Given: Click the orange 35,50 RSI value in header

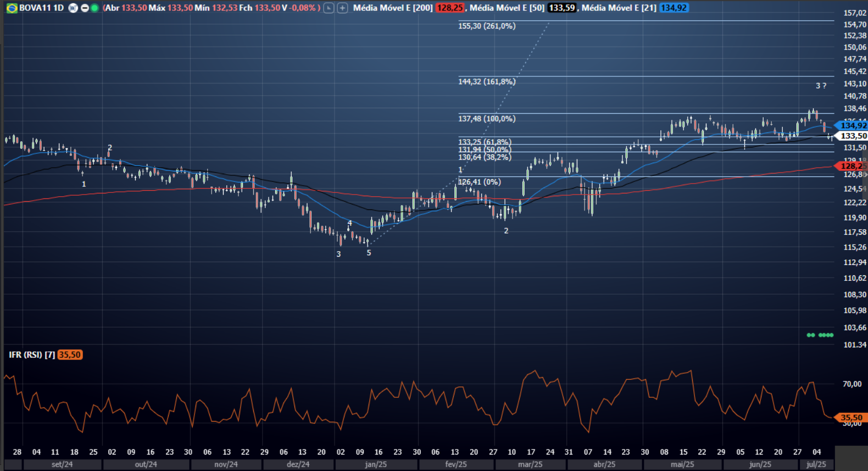Looking at the screenshot, I should pyautogui.click(x=70, y=355).
